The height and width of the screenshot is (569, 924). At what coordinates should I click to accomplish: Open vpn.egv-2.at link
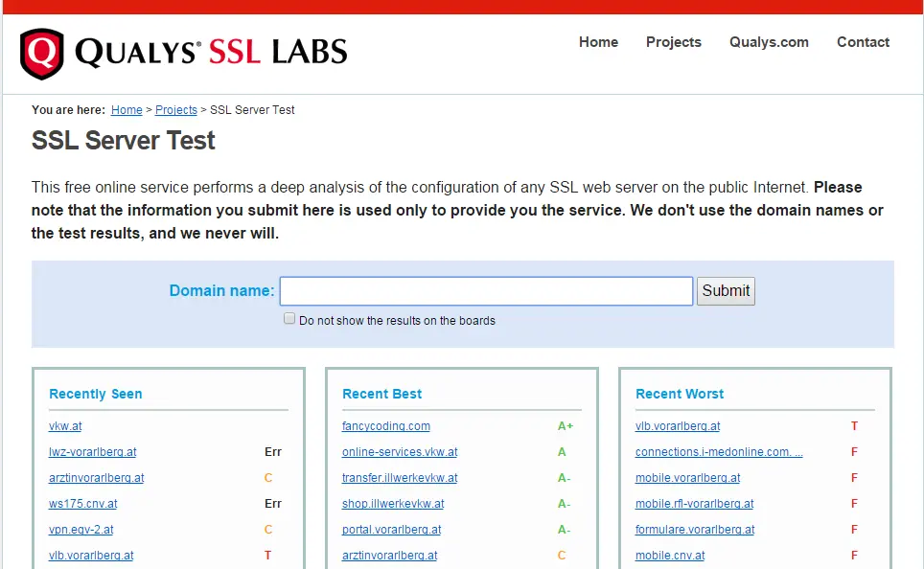click(81, 530)
